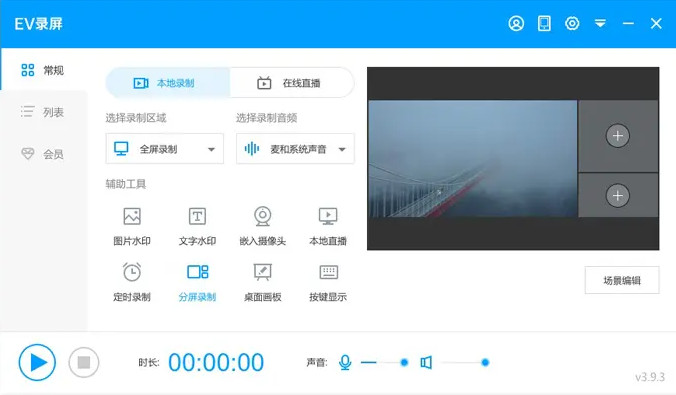This screenshot has width=676, height=395.
Task: Select the 在线直播 mode tab
Action: [x=292, y=83]
